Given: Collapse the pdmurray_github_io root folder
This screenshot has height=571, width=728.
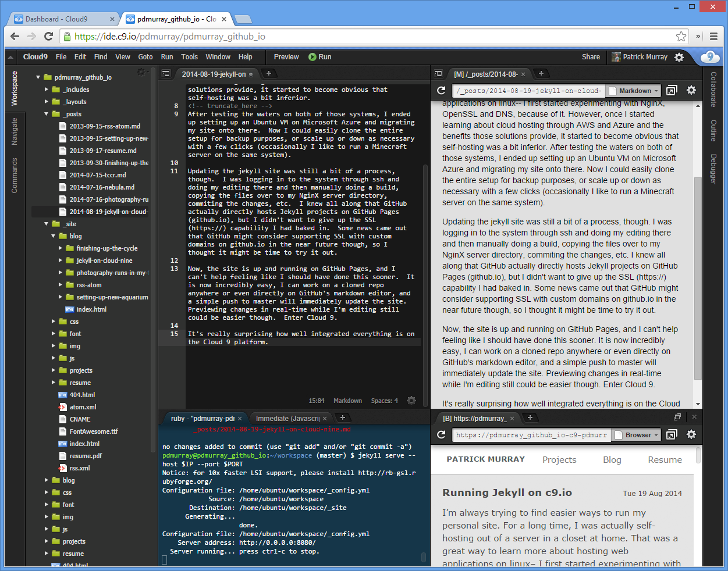Looking at the screenshot, I should pos(38,77).
